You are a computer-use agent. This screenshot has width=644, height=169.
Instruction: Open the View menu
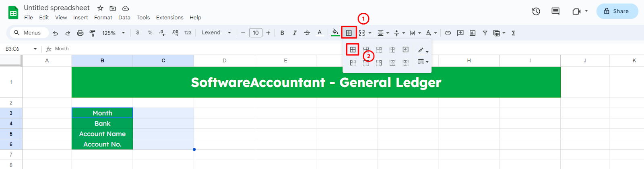pyautogui.click(x=61, y=18)
